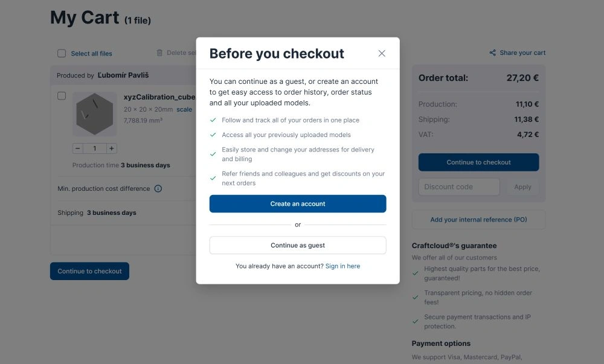The image size is (604, 364).
Task: Choose Continue as guest
Action: (x=298, y=245)
